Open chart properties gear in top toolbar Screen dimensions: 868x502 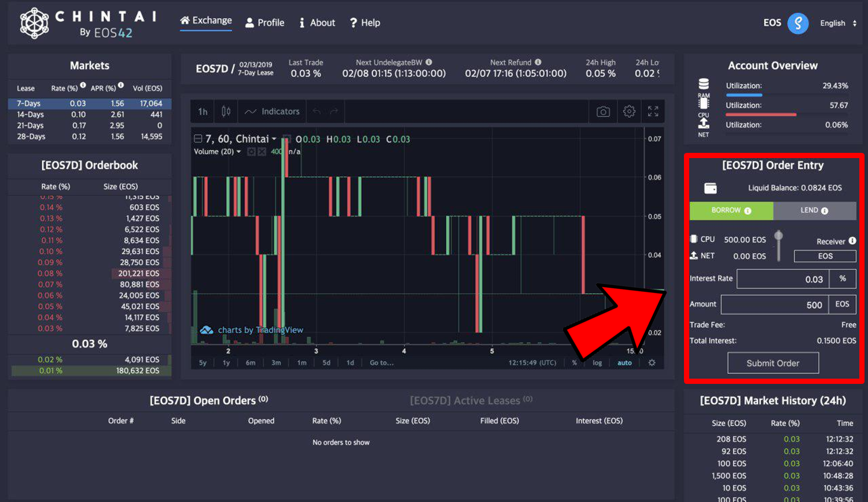[629, 111]
